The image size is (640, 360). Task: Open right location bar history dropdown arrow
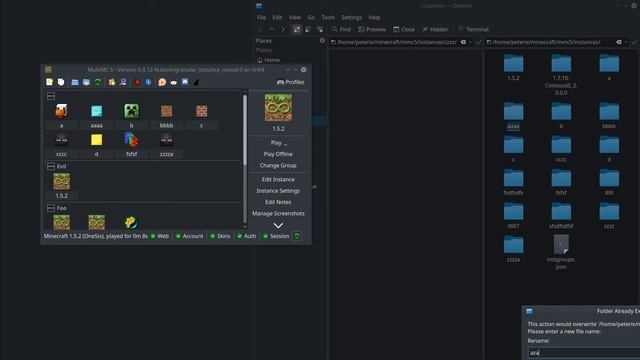(x=626, y=42)
